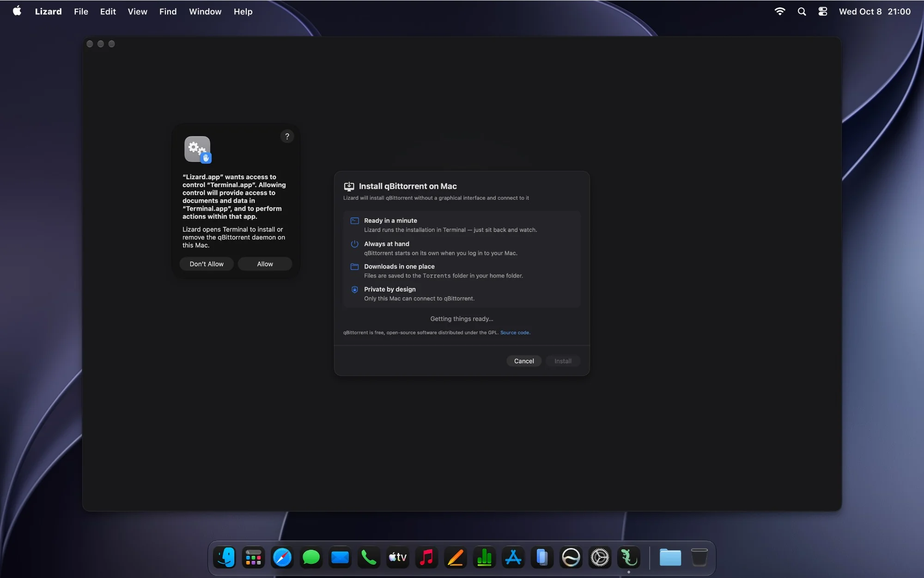Open the Downloads folder in Dock

tap(670, 557)
